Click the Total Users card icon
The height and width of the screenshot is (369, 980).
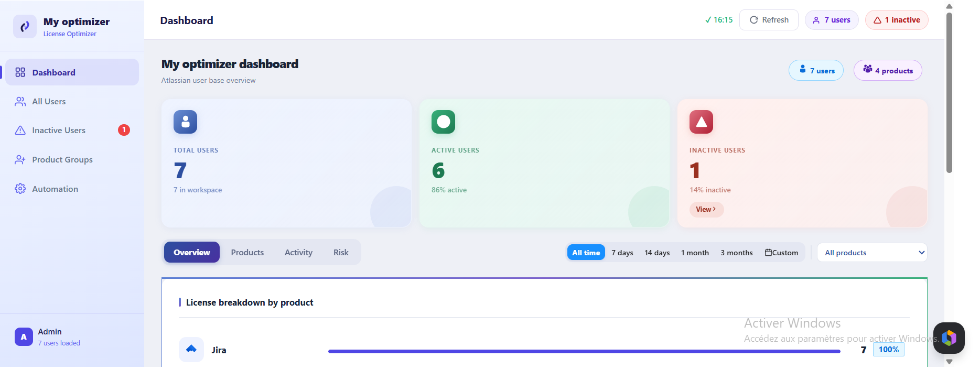186,122
